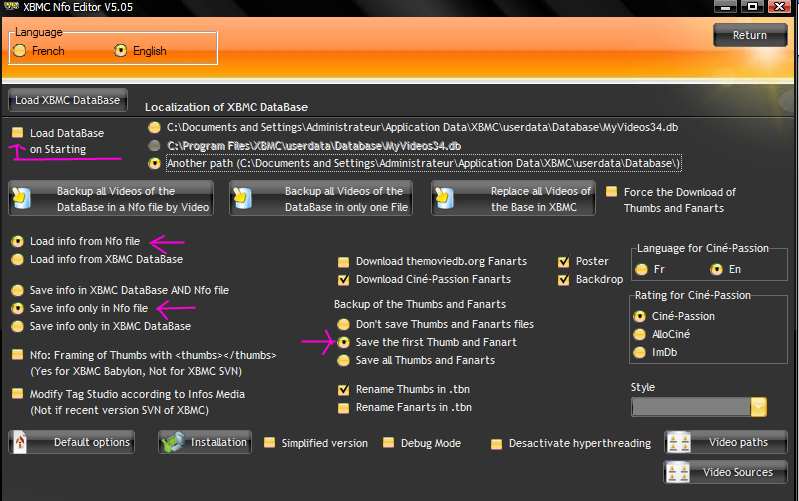The width and height of the screenshot is (799, 501).
Task: Toggle Modify Tag Studio according to Infos Media
Action: [18, 394]
